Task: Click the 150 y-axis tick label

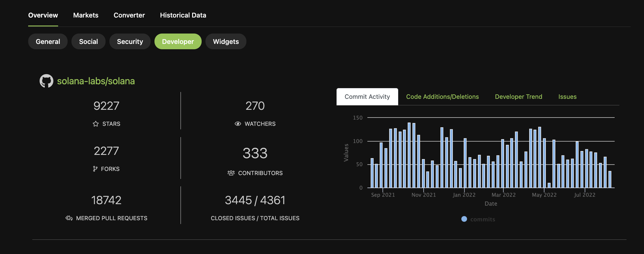Action: 358,118
